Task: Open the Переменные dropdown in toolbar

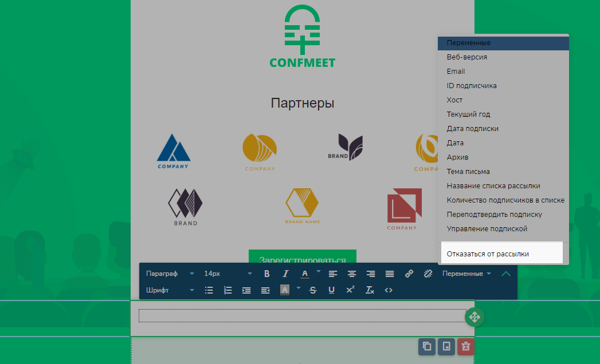Action: pos(466,274)
